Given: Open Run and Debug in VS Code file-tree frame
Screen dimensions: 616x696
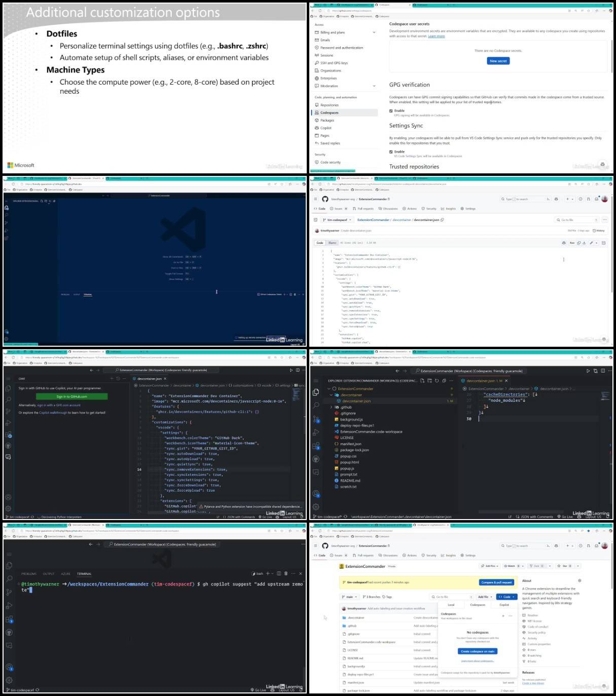Looking at the screenshot, I should click(316, 432).
